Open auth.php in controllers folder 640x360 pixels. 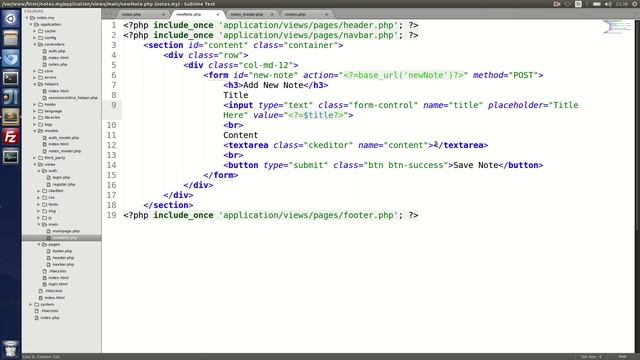pyautogui.click(x=57, y=51)
